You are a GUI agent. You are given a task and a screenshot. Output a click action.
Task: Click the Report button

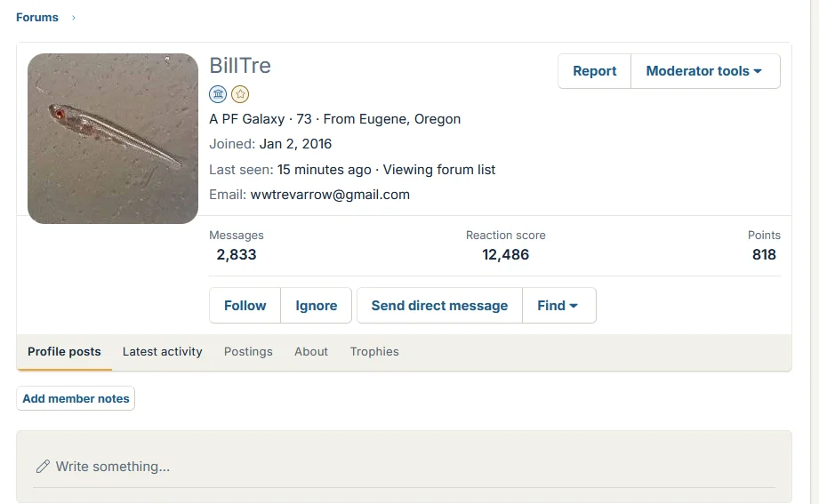(594, 71)
